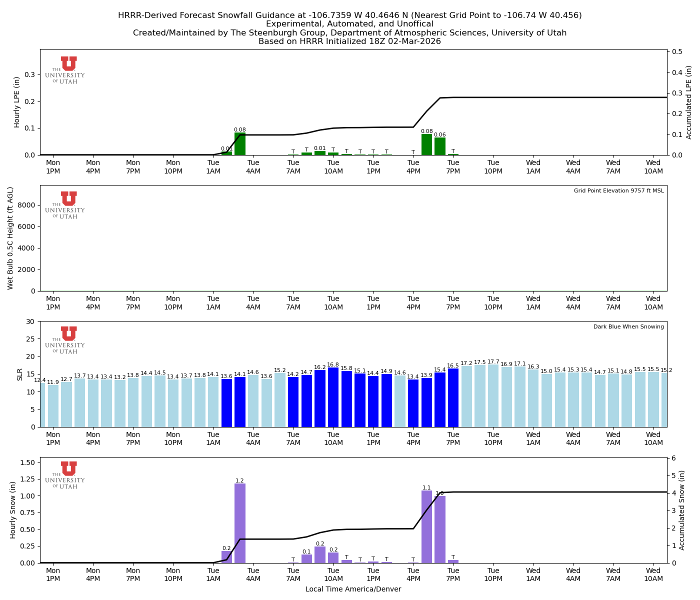Open the 'Local Time America/Denver' axis label
Screen dimensions: 700x600
click(x=353, y=589)
